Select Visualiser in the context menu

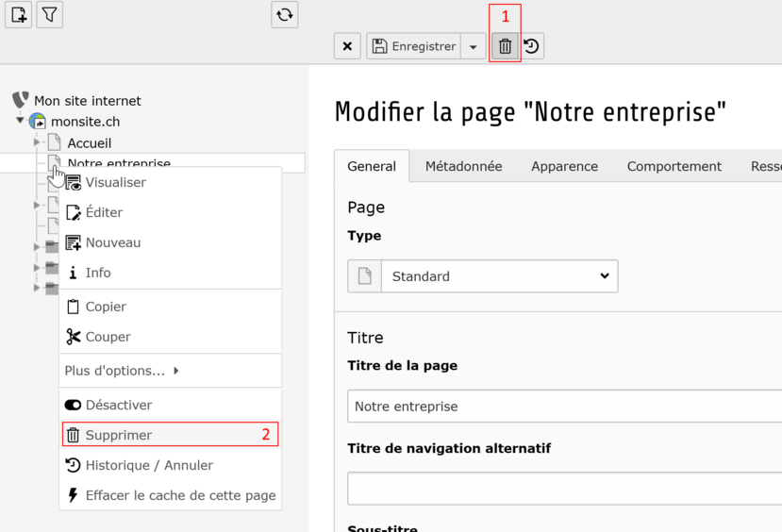[115, 182]
